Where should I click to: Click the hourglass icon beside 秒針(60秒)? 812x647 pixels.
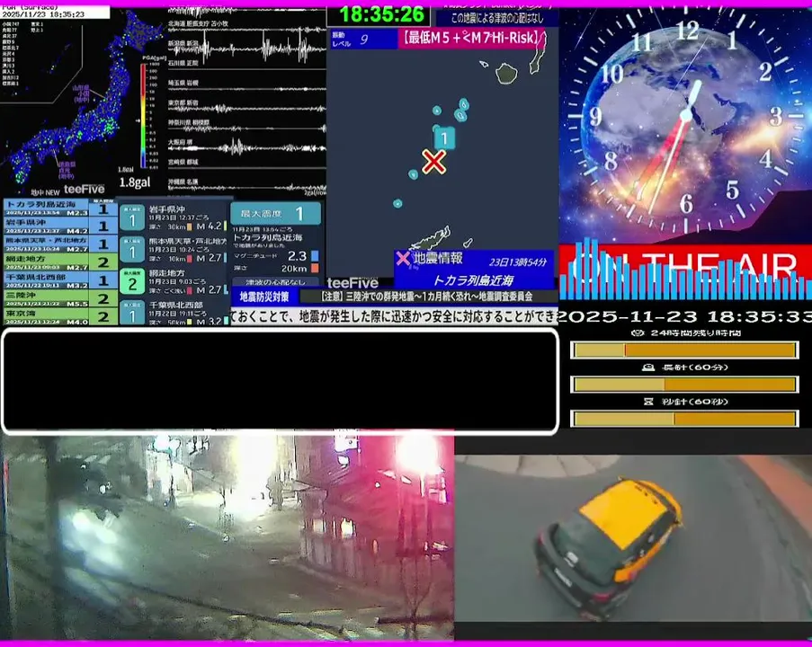(x=648, y=401)
